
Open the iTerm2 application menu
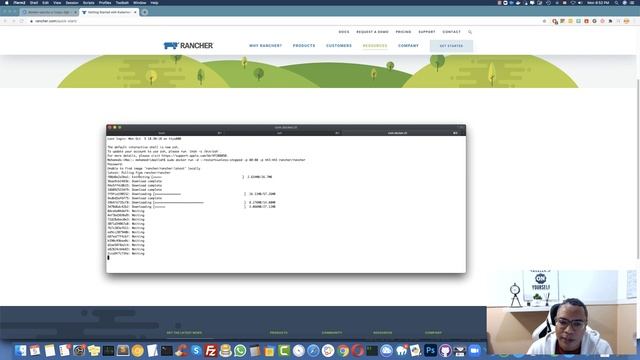19,2
